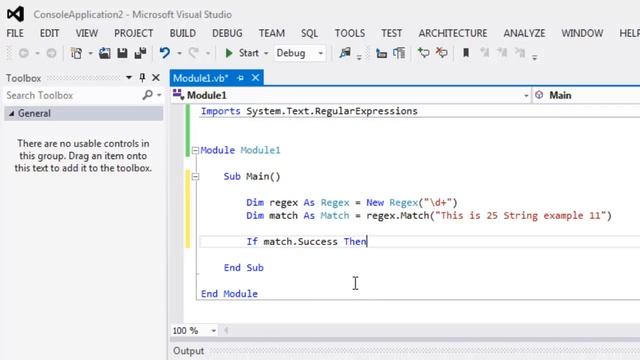Click the "\d+" regex pattern string
This screenshot has height=360, width=640.
(438, 202)
